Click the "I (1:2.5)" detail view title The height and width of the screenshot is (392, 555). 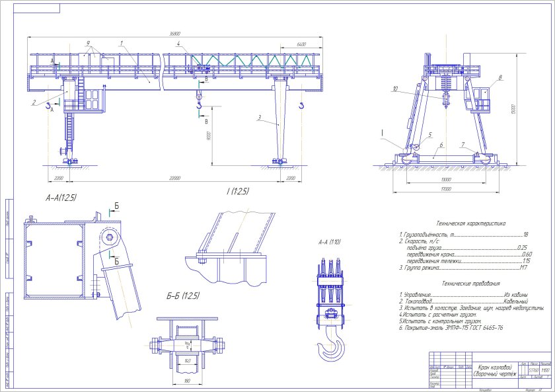pos(238,192)
